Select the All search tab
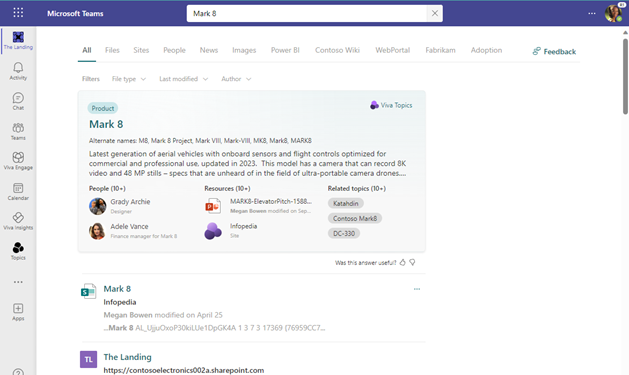629x375 pixels. [x=87, y=50]
